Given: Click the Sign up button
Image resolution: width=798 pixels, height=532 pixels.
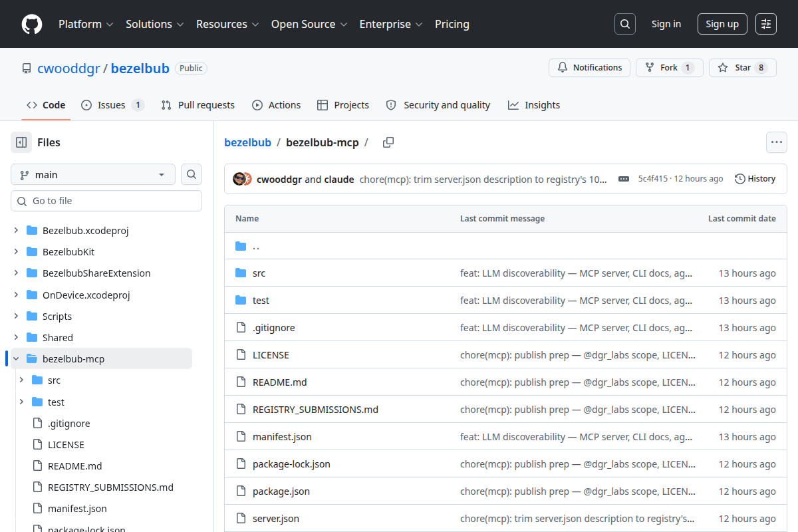Looking at the screenshot, I should pos(722,24).
